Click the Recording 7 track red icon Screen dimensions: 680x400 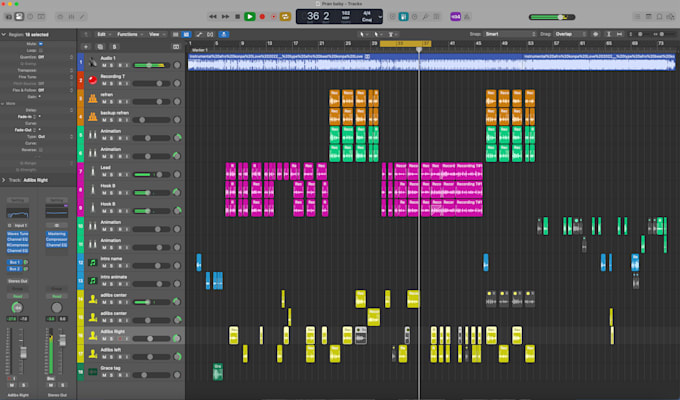coord(92,80)
